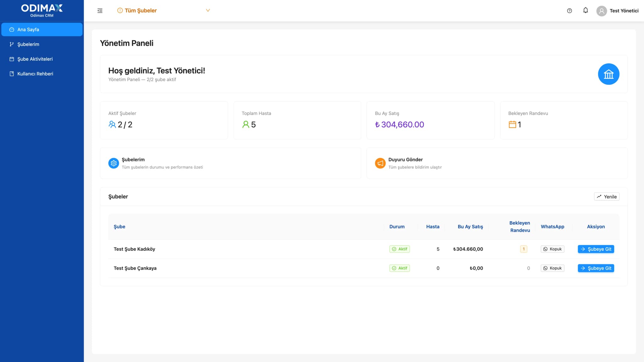Collapse the sidebar with the menu fold icon

[x=100, y=11]
